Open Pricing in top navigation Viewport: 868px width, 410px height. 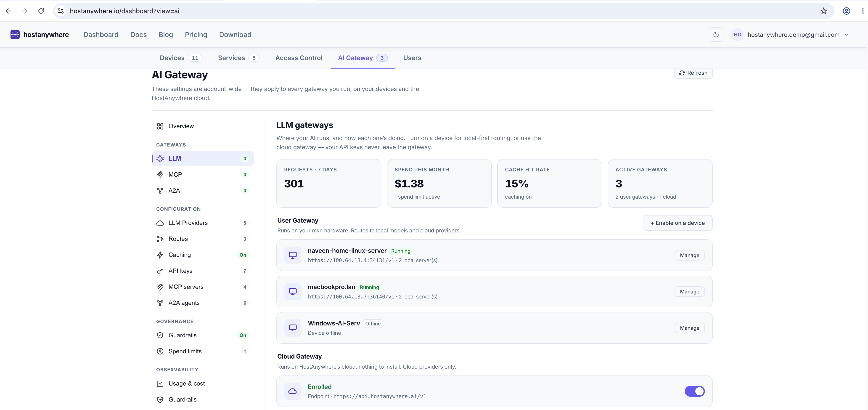click(x=196, y=34)
